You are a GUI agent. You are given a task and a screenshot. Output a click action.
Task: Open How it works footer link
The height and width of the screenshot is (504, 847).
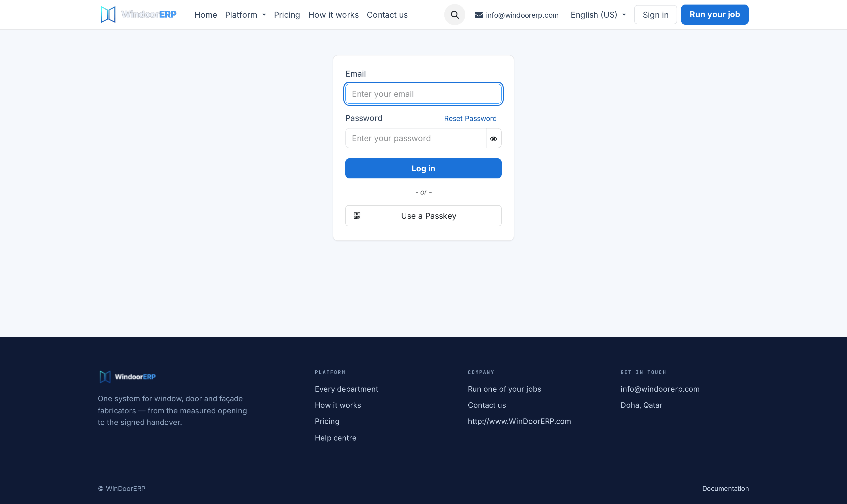338,405
